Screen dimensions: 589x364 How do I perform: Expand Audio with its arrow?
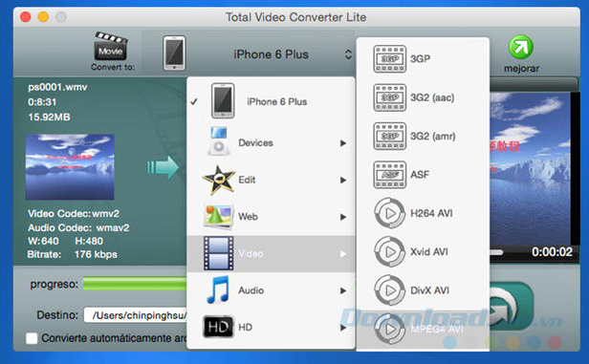[343, 290]
